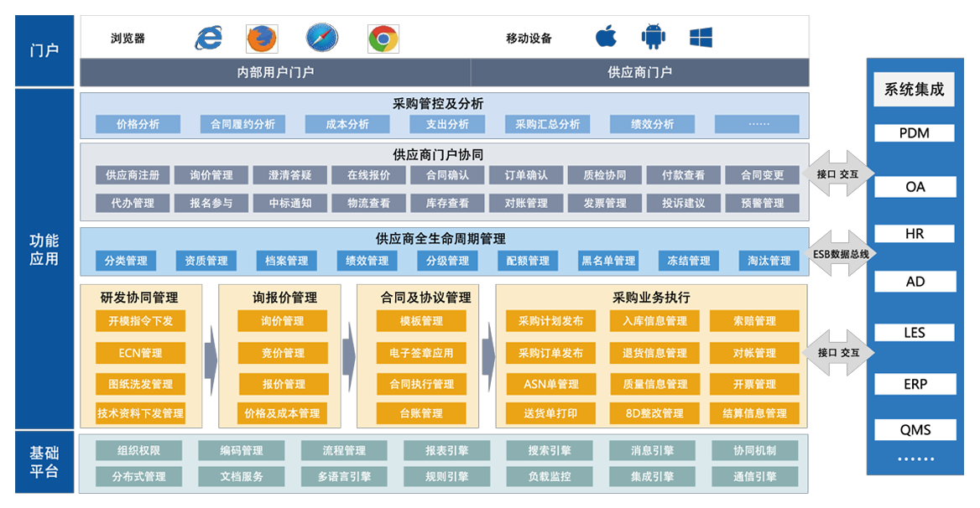Click the Windows logo icon
980x508 pixels.
pos(701,37)
